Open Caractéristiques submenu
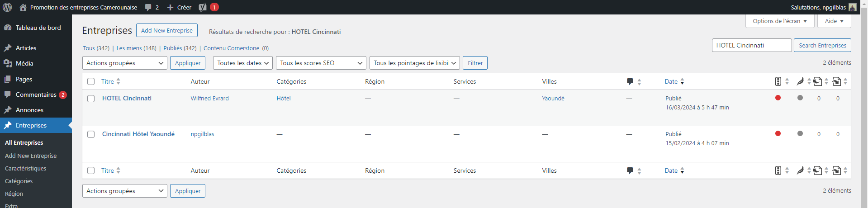The image size is (868, 208). pyautogui.click(x=25, y=168)
